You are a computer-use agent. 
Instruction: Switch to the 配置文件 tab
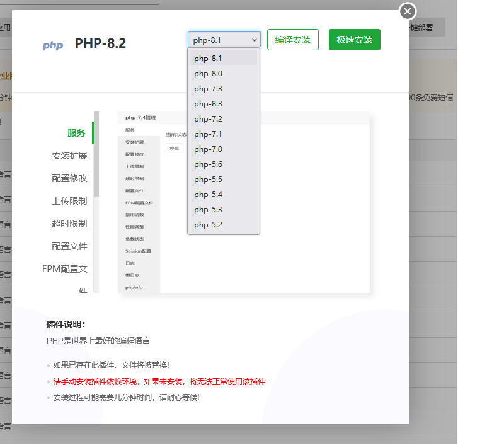coord(69,246)
